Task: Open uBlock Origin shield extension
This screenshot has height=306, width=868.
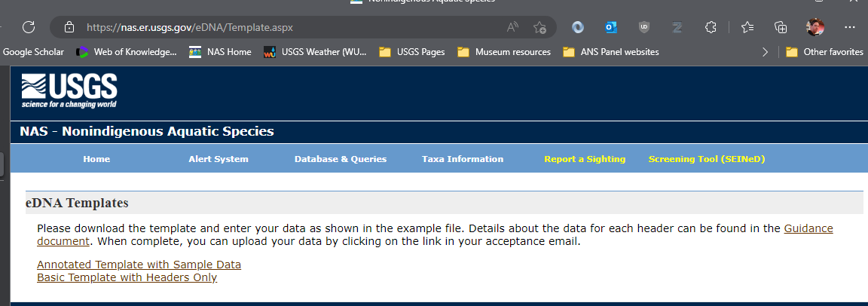Action: [643, 26]
